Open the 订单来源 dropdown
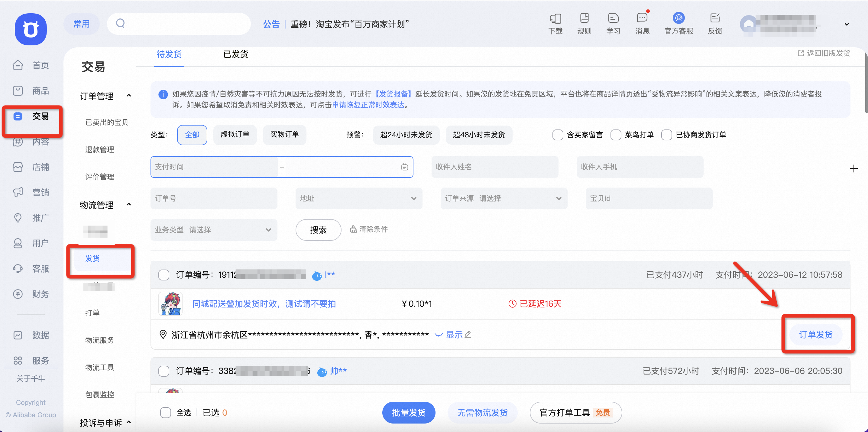Screen dimensions: 868x432 pyautogui.click(x=504, y=198)
